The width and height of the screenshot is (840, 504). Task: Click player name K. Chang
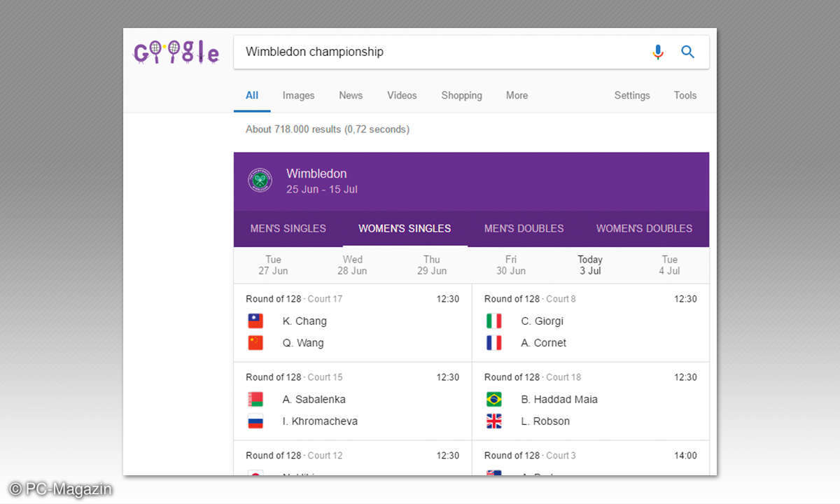pyautogui.click(x=304, y=321)
